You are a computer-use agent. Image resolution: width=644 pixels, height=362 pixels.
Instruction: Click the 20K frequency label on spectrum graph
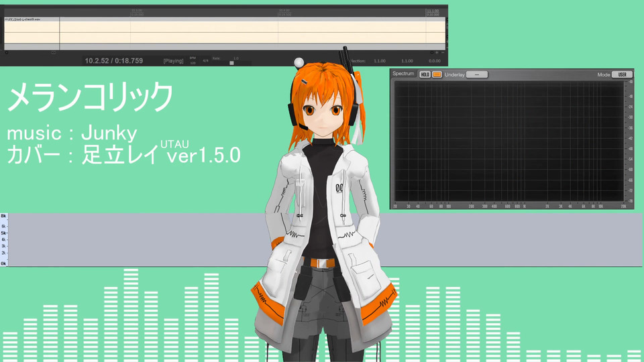click(623, 206)
